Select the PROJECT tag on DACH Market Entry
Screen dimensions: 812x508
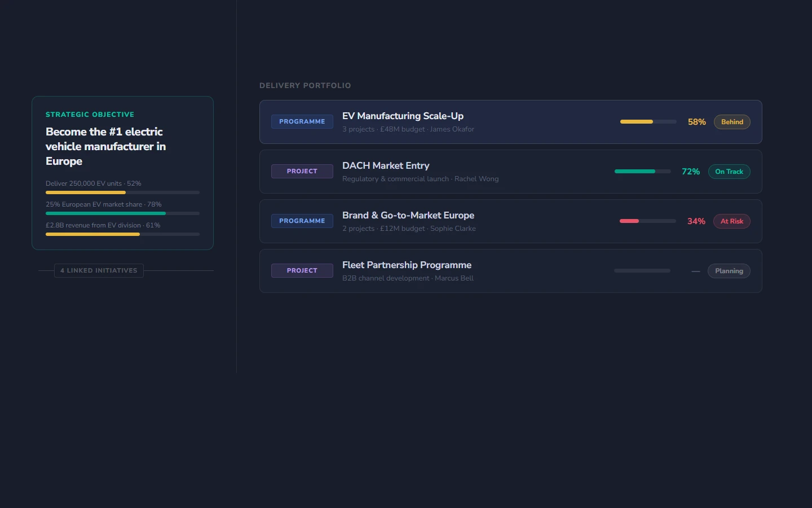[302, 171]
